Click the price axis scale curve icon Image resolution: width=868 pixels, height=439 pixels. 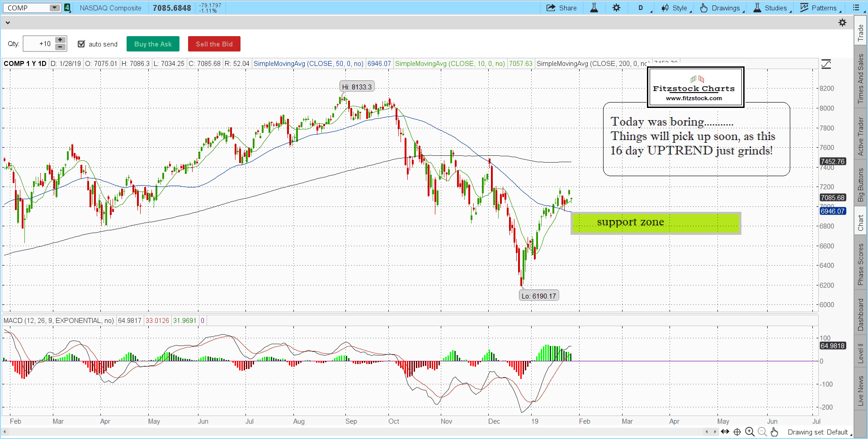[x=826, y=64]
